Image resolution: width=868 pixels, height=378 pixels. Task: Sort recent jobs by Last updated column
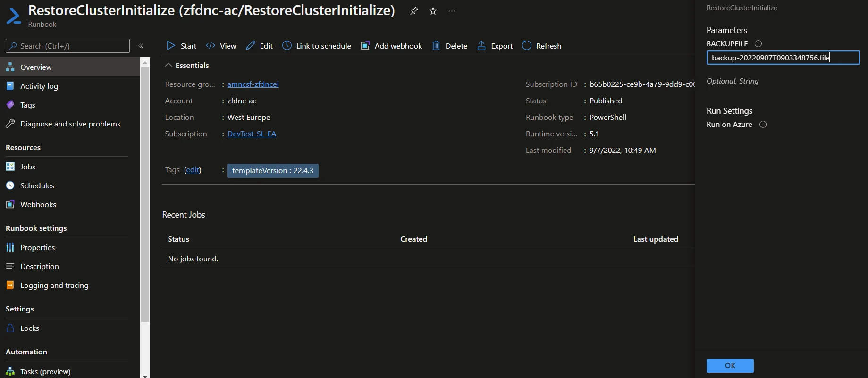656,239
